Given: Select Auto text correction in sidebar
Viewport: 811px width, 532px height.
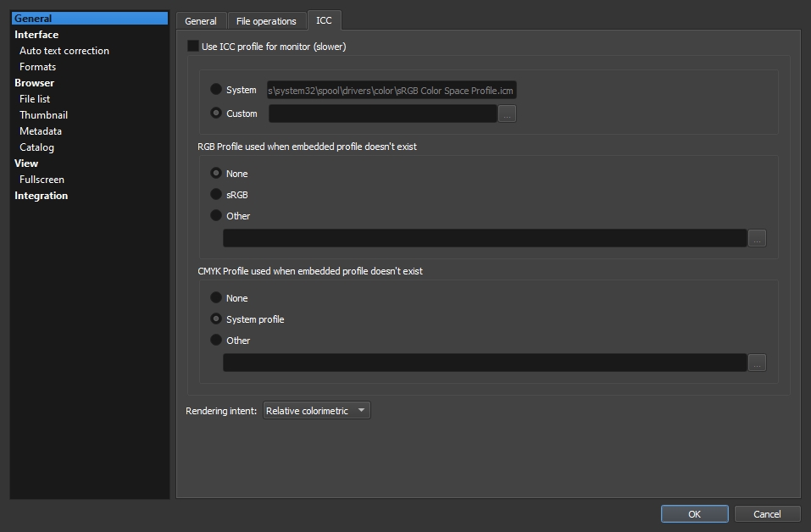Looking at the screenshot, I should point(64,51).
